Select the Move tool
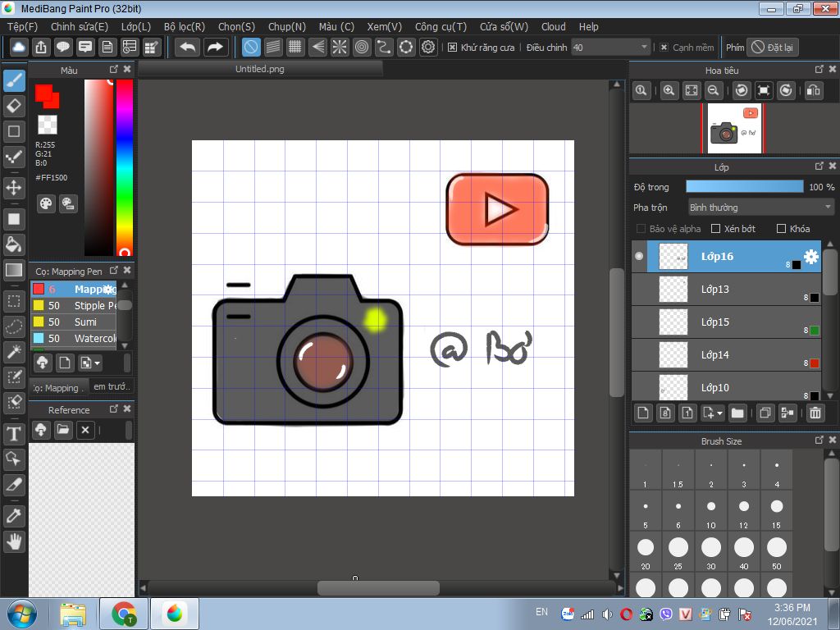This screenshot has height=630, width=840. click(x=14, y=188)
